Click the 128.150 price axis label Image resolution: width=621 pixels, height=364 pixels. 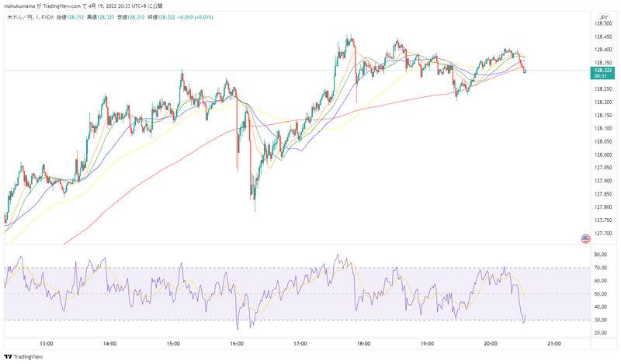pyautogui.click(x=603, y=116)
